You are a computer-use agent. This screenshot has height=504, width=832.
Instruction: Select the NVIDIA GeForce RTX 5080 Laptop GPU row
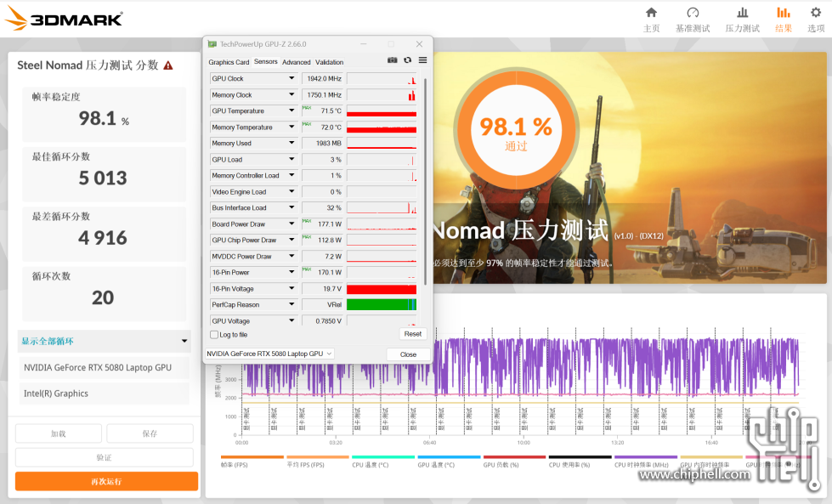pos(104,368)
